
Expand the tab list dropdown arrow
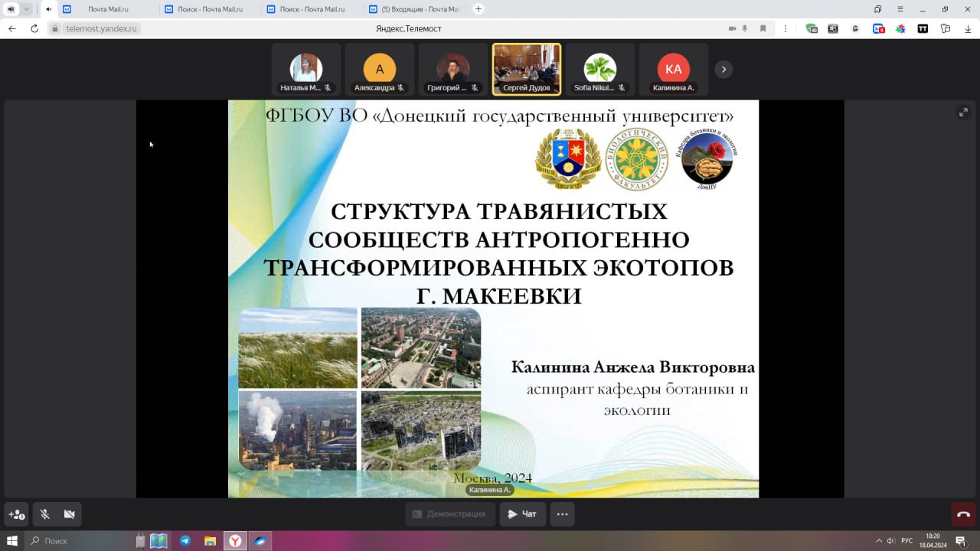click(27, 9)
